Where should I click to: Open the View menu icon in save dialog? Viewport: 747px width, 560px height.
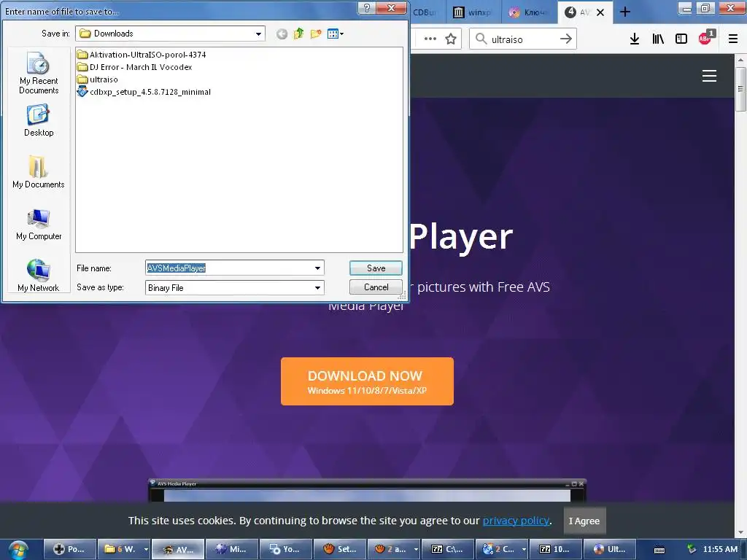(333, 34)
